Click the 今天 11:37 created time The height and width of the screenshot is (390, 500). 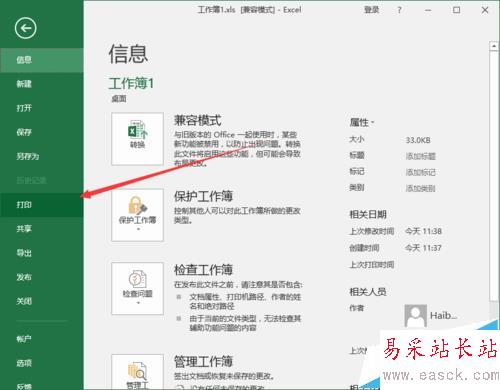(x=423, y=248)
